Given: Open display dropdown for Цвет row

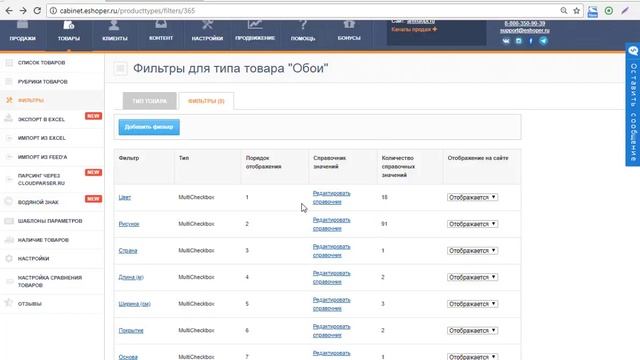Looking at the screenshot, I should coord(472,197).
